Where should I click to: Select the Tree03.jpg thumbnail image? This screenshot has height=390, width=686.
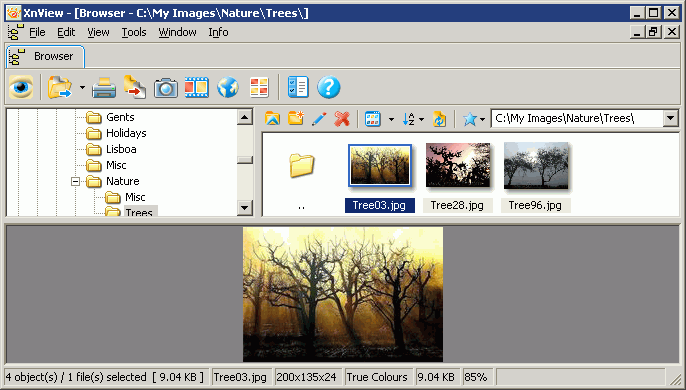coord(380,165)
